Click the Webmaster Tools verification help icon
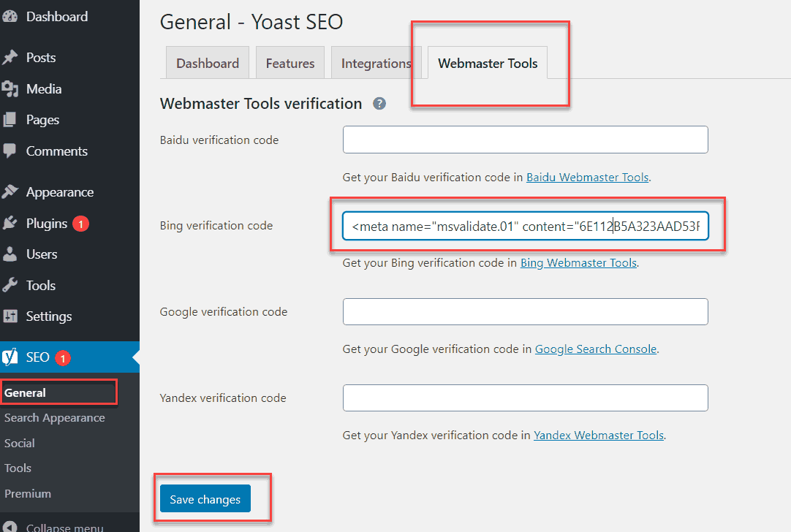Viewport: 791px width, 532px height. 379,103
